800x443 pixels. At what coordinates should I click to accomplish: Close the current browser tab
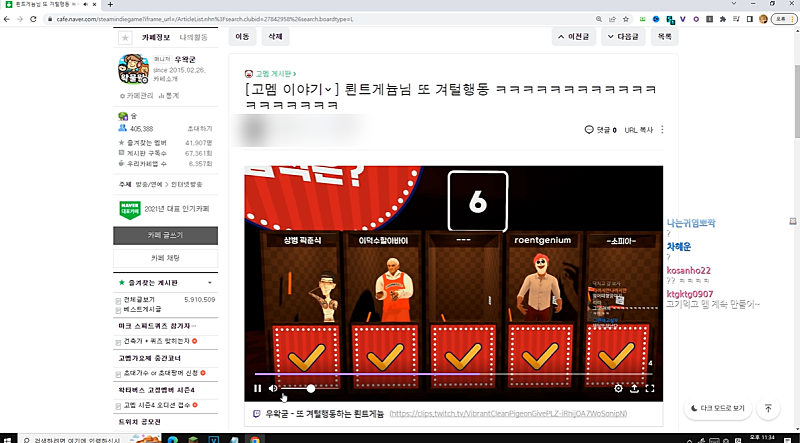click(x=94, y=5)
